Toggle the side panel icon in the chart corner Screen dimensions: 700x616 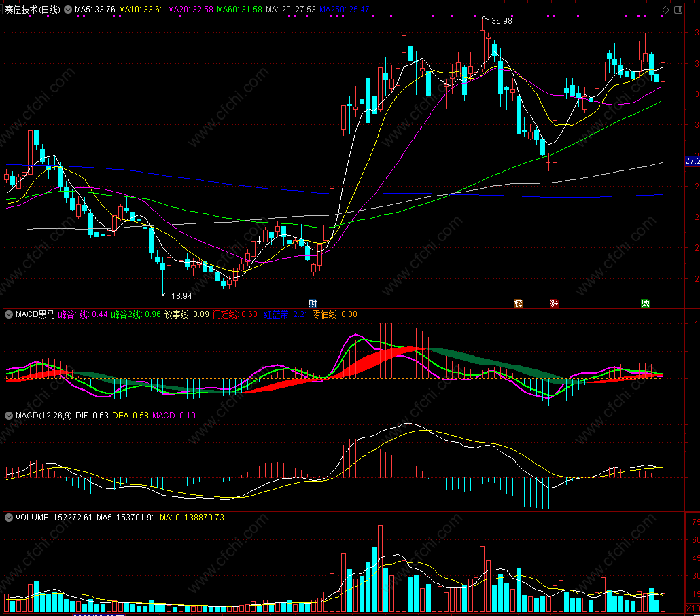click(678, 10)
